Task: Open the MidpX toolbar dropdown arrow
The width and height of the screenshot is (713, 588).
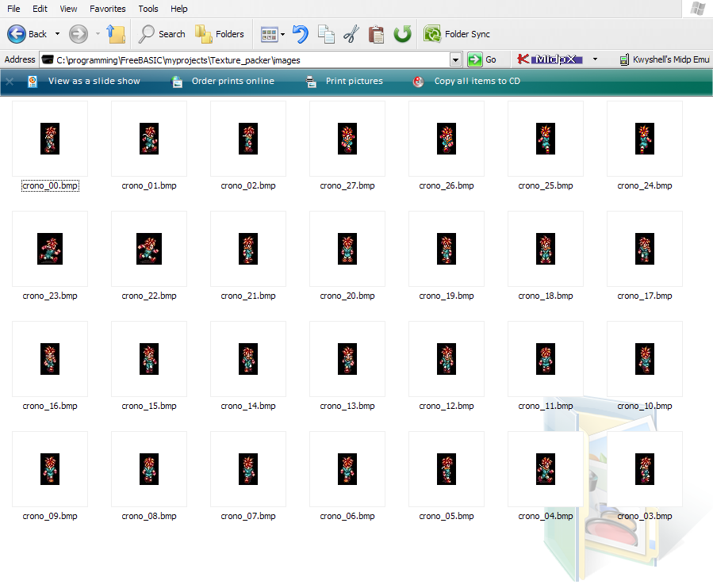Action: (x=596, y=59)
